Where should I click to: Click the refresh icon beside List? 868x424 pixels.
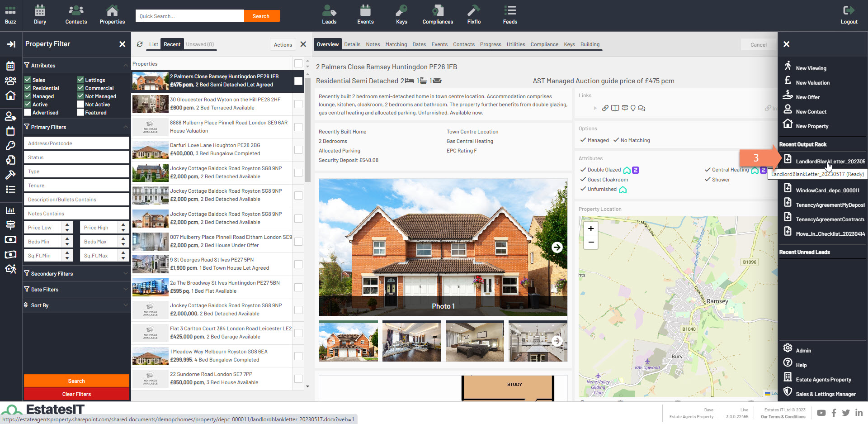click(140, 44)
